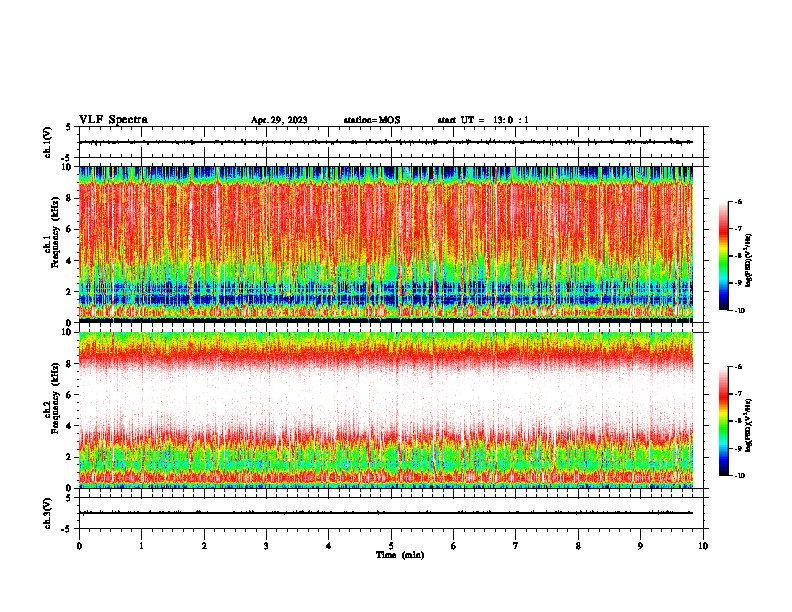Viewport: 792px width, 612px height.
Task: Click the '8' kHz tick on ch.1 frequency axis
Action: point(71,198)
